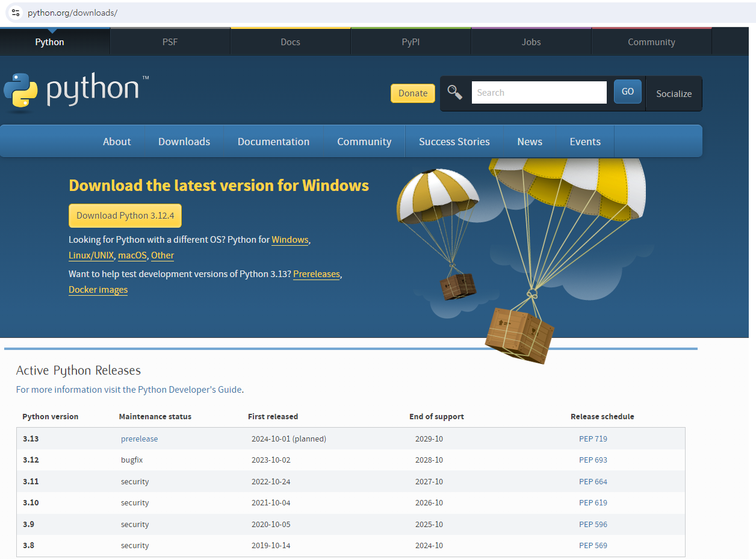Focus the Search input field
This screenshot has height=559, width=756.
[539, 93]
